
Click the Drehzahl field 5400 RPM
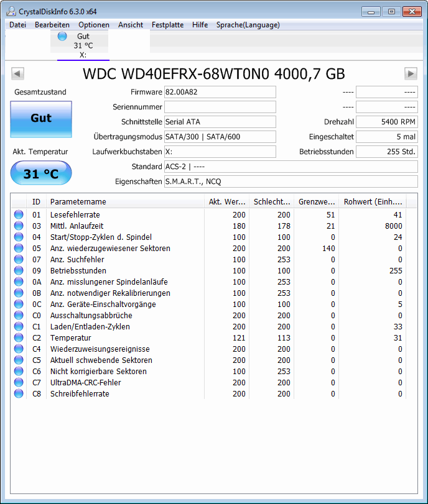pyautogui.click(x=387, y=122)
